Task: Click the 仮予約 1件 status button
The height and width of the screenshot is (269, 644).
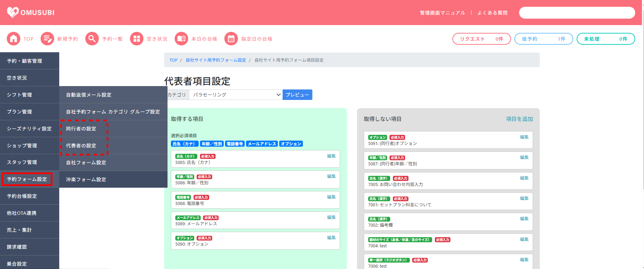Action: click(x=543, y=39)
